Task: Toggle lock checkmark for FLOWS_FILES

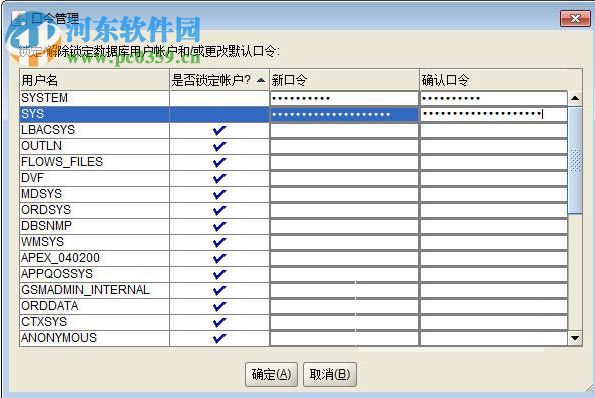Action: click(219, 162)
